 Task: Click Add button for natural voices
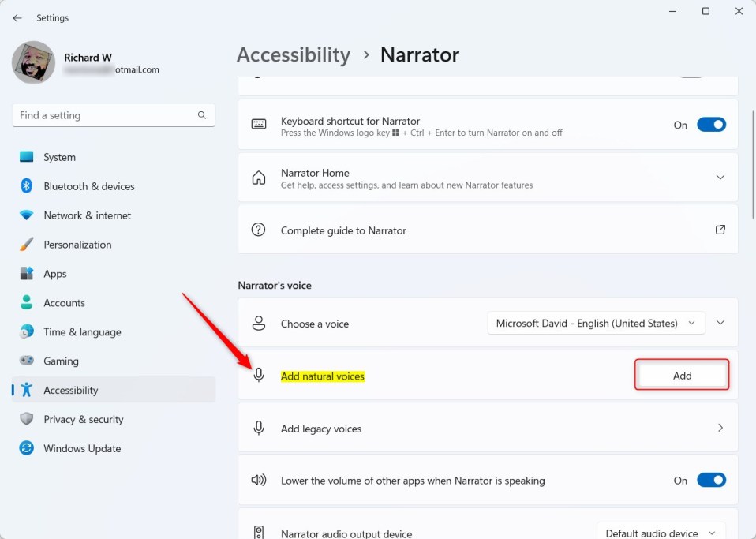682,375
